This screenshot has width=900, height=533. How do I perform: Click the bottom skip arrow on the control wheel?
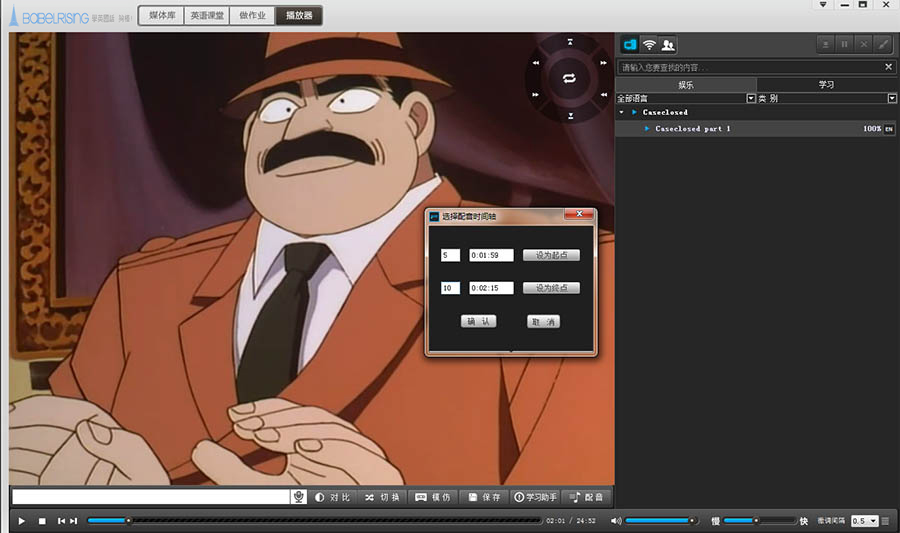point(571,116)
